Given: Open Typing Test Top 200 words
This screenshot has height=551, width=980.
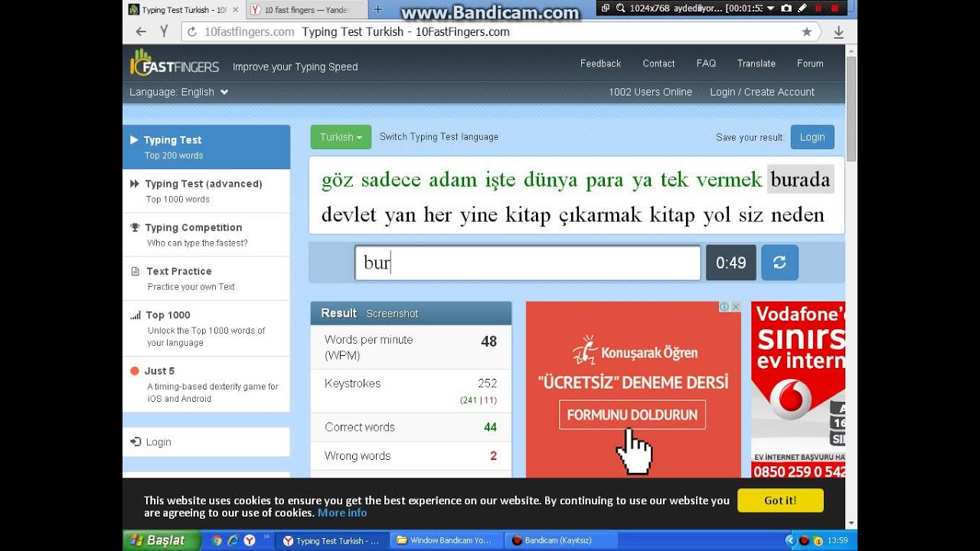Looking at the screenshot, I should pyautogui.click(x=206, y=147).
